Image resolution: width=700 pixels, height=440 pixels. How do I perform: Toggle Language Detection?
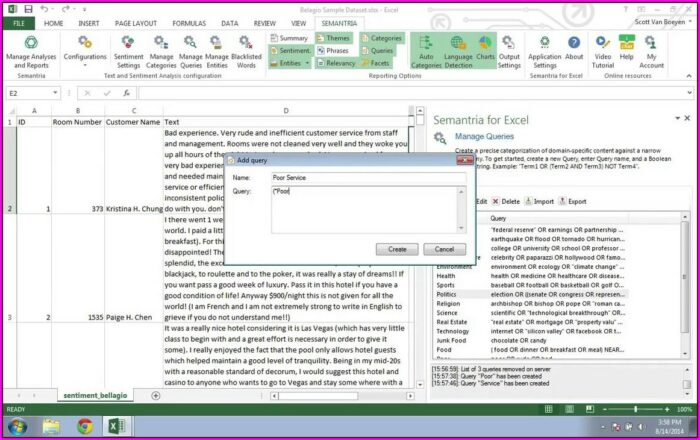[x=458, y=52]
